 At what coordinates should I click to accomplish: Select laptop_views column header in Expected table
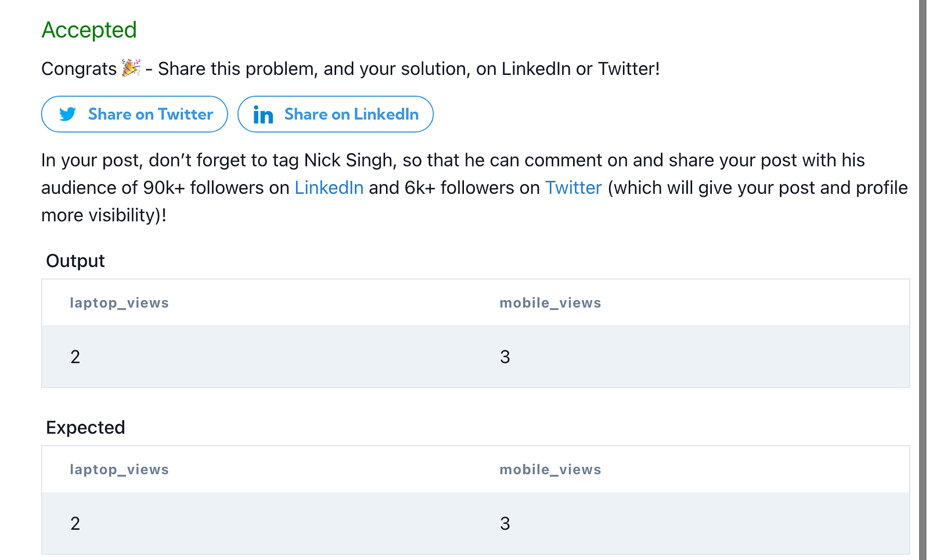[x=119, y=469]
